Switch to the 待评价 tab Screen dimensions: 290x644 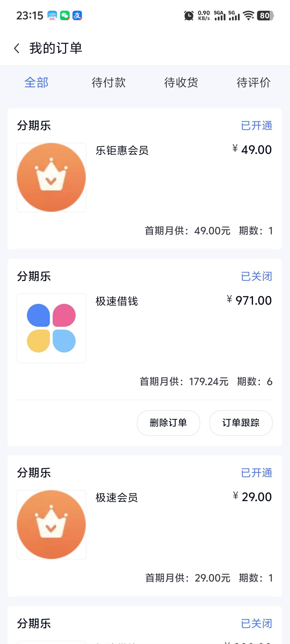coord(254,82)
